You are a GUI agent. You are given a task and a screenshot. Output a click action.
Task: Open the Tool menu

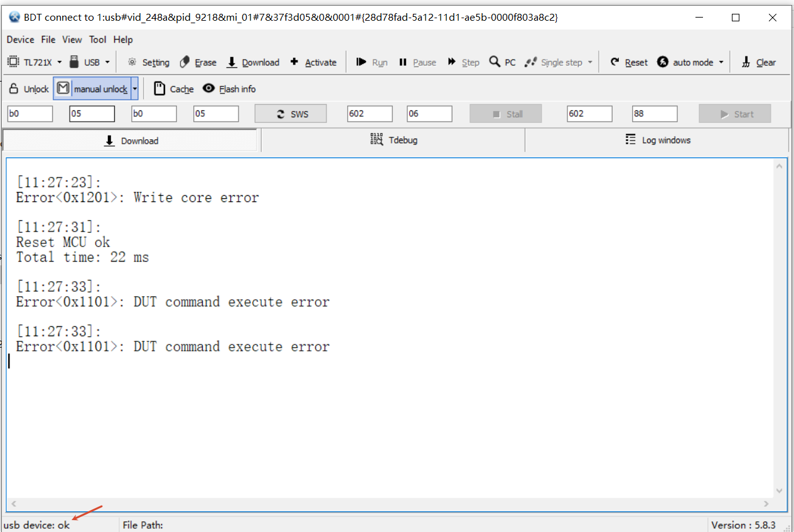[x=97, y=40]
